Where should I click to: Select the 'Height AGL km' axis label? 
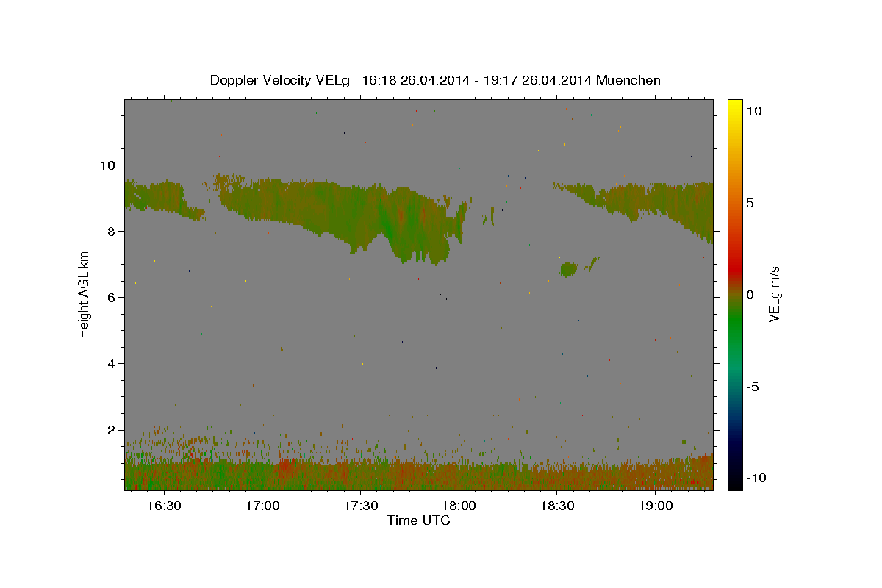pyautogui.click(x=85, y=295)
